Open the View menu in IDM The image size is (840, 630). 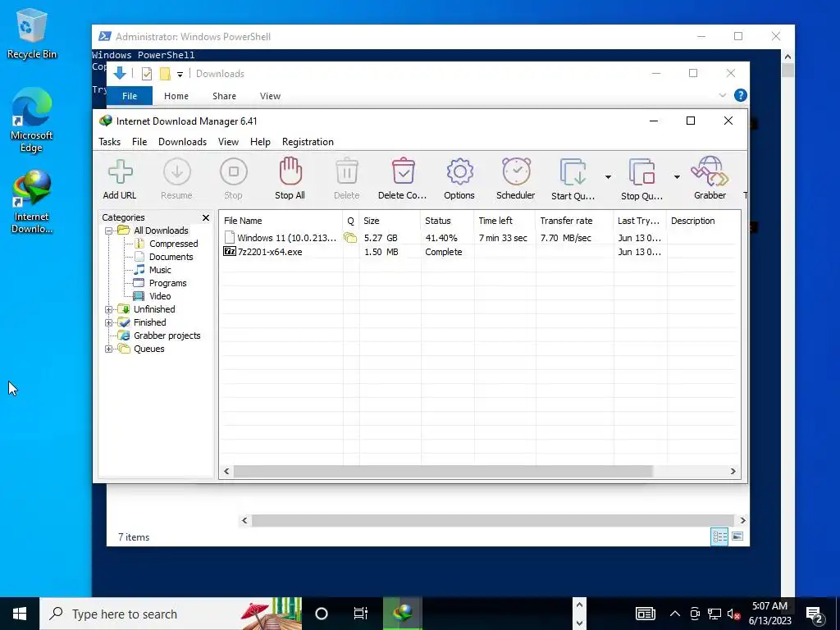pyautogui.click(x=228, y=142)
